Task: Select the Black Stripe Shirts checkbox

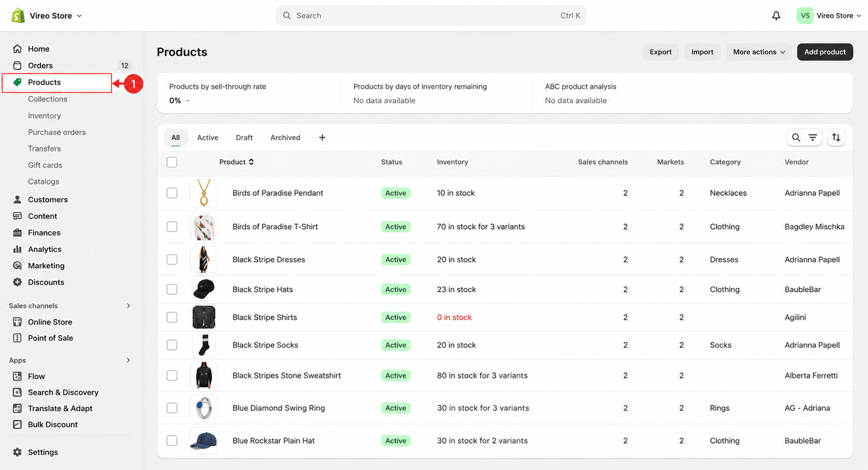Action: (x=172, y=317)
